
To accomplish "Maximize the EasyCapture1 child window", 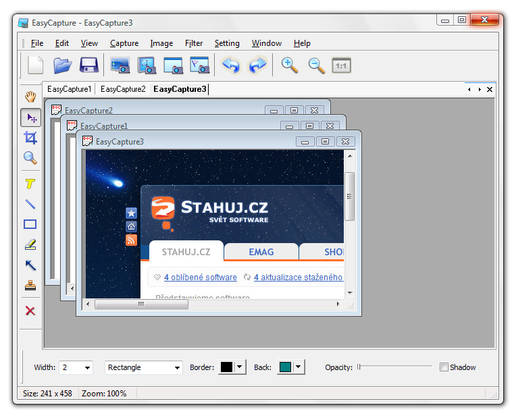I will [x=310, y=126].
